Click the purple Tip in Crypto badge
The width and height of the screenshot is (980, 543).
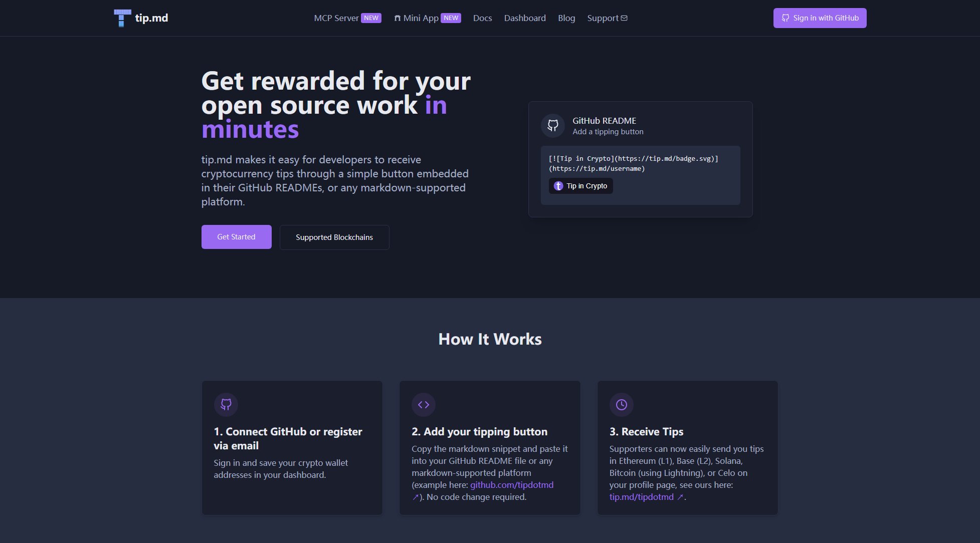580,186
